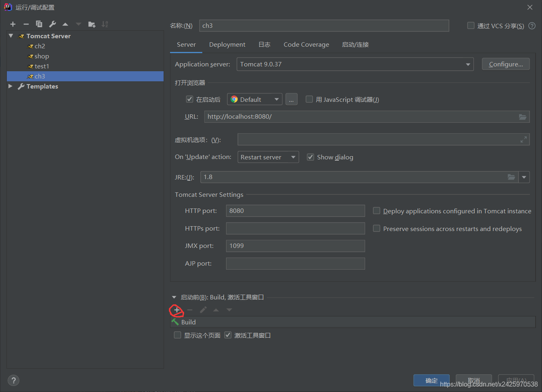Open the Default browser dropdown
The image size is (542, 392).
point(255,99)
